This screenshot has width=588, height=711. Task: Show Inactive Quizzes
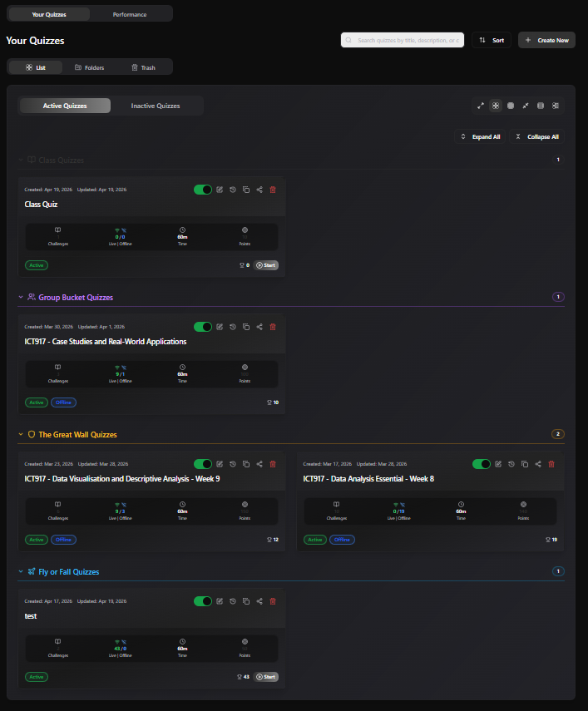pos(156,106)
